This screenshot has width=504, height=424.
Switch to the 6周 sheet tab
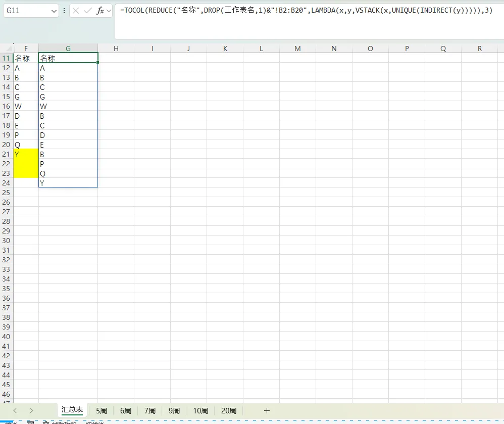click(x=126, y=411)
